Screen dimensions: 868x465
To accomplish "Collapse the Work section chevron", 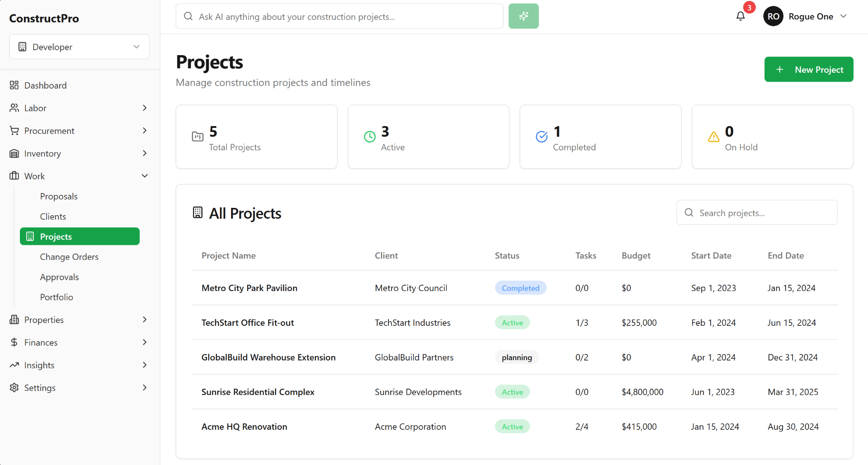I will coord(145,176).
